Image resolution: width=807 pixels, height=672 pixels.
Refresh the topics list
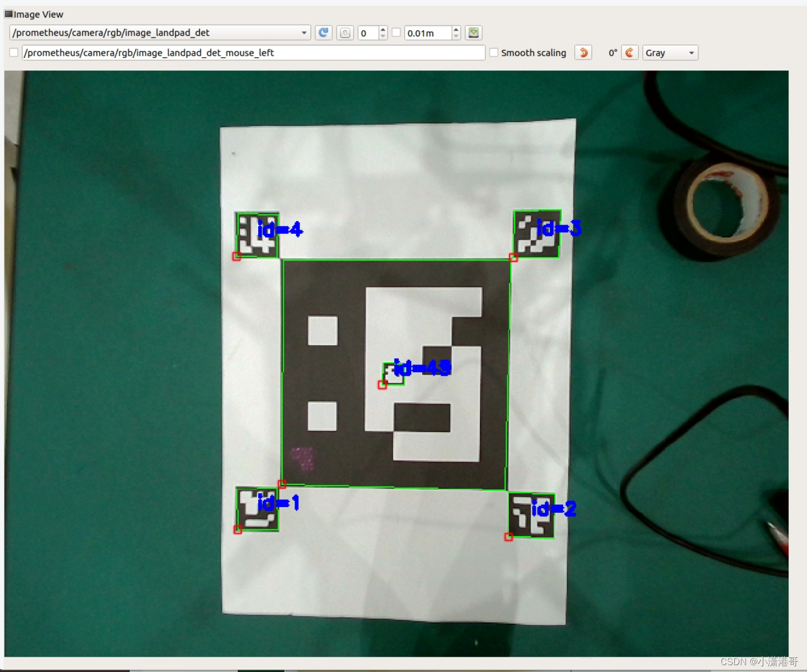click(324, 33)
